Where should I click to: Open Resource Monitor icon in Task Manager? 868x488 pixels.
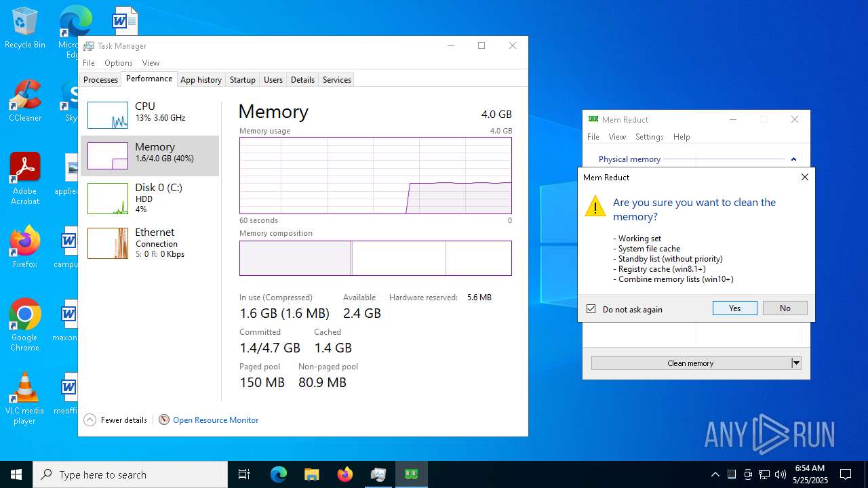coord(164,420)
